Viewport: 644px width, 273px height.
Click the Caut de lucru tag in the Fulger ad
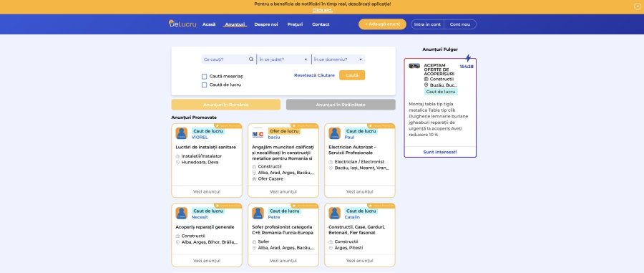[x=441, y=92]
